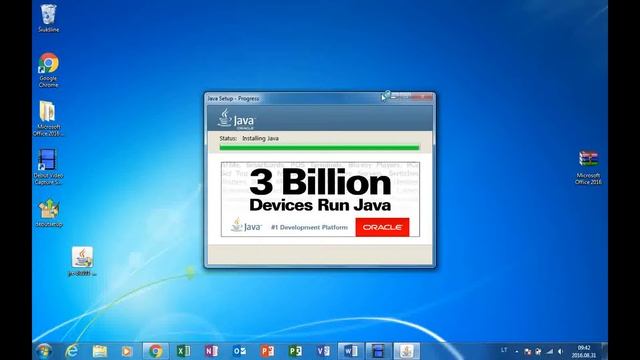Open the Action Center flag icon

click(x=527, y=351)
